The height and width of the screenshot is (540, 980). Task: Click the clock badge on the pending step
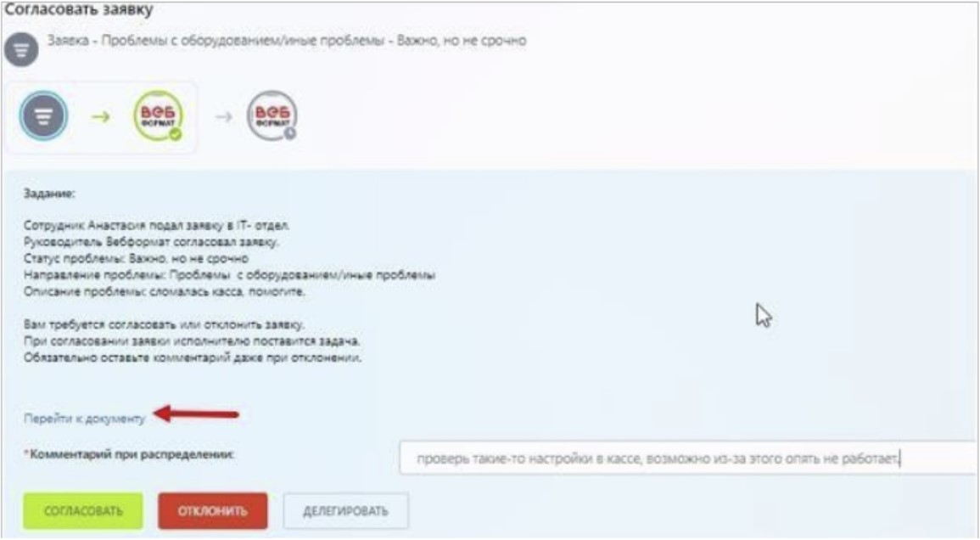pyautogui.click(x=290, y=133)
